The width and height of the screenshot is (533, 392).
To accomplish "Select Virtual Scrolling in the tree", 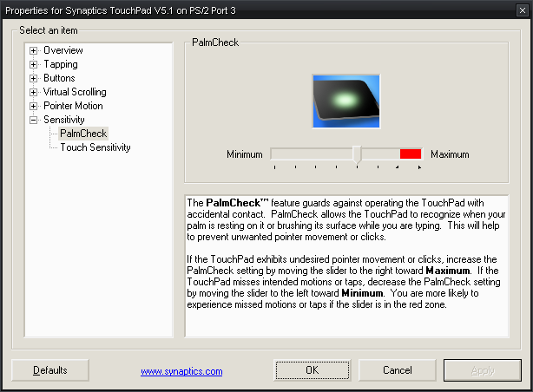I will pos(75,92).
